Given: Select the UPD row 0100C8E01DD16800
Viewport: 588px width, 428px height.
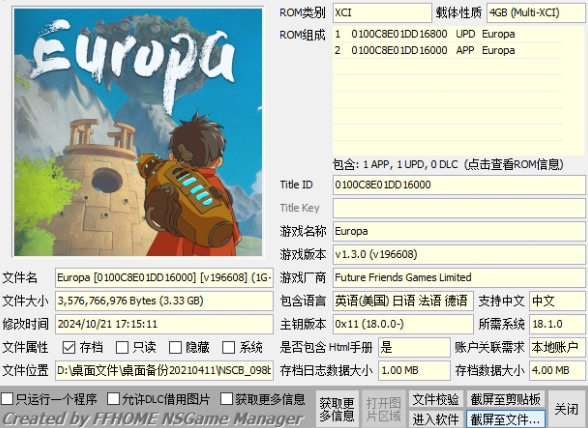Looking at the screenshot, I should click(448, 34).
